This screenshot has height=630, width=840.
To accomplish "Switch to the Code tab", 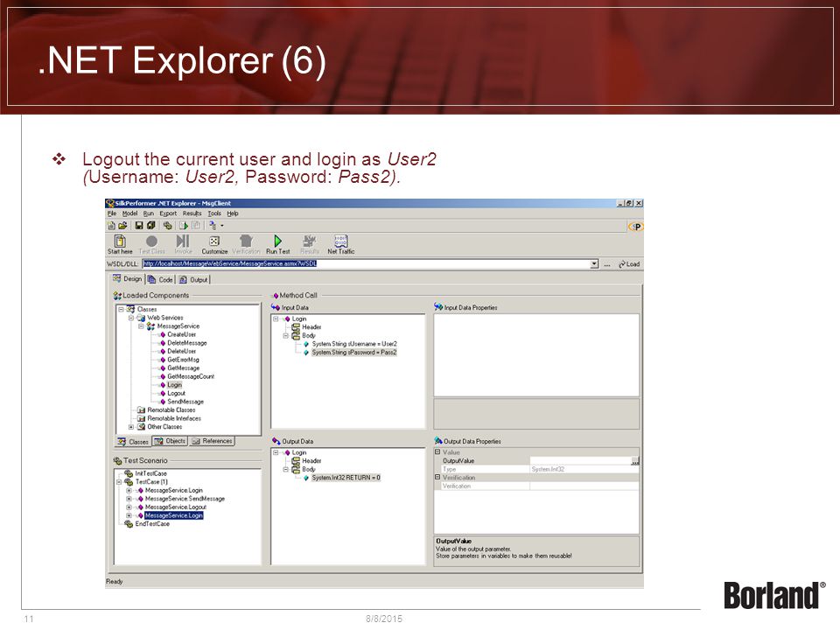I will 160,280.
